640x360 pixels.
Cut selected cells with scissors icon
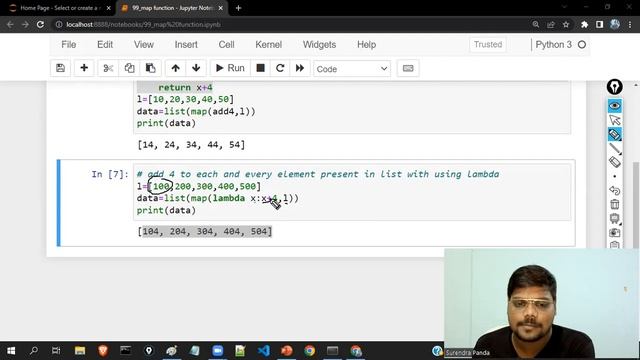108,68
